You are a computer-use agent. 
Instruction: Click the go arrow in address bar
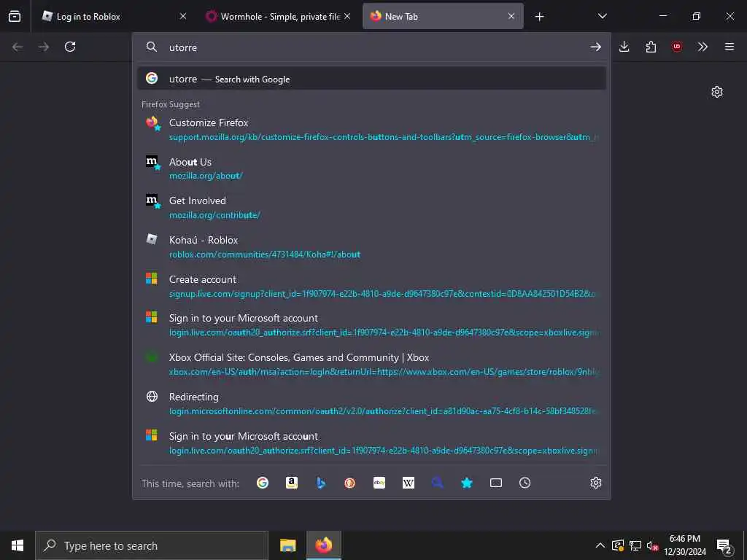pos(595,47)
